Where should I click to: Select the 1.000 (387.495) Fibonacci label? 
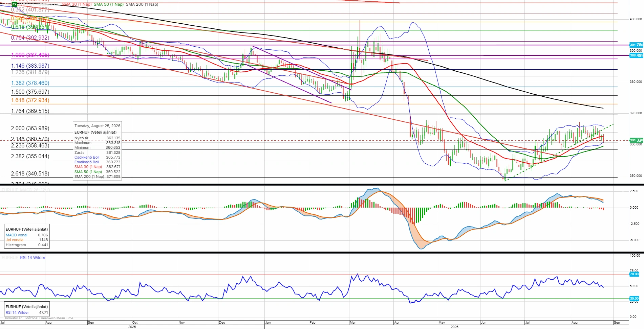30,55
